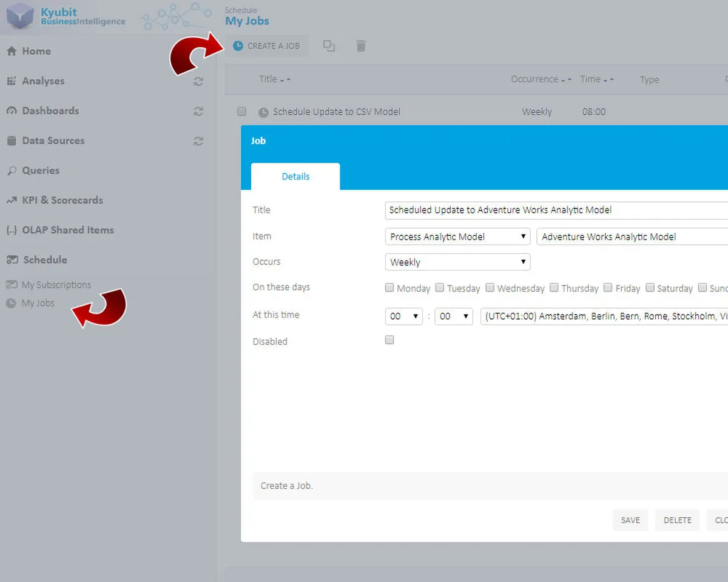The width and height of the screenshot is (728, 582).
Task: Click the Schedule section icon
Action: click(x=12, y=260)
